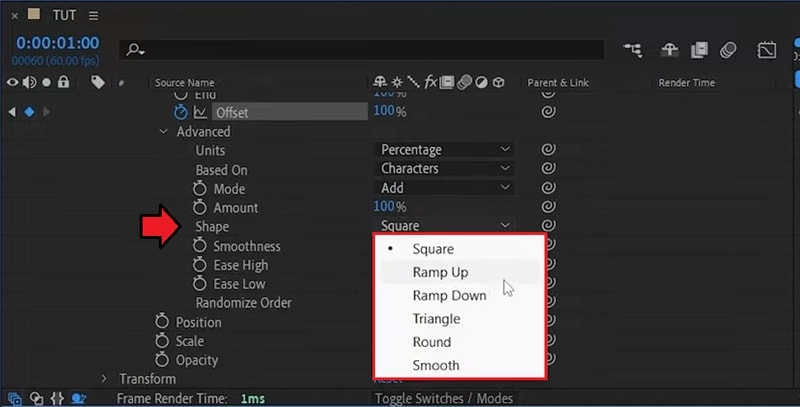Viewport: 800px width, 407px height.
Task: Click pick whip for Mode row
Action: point(548,187)
